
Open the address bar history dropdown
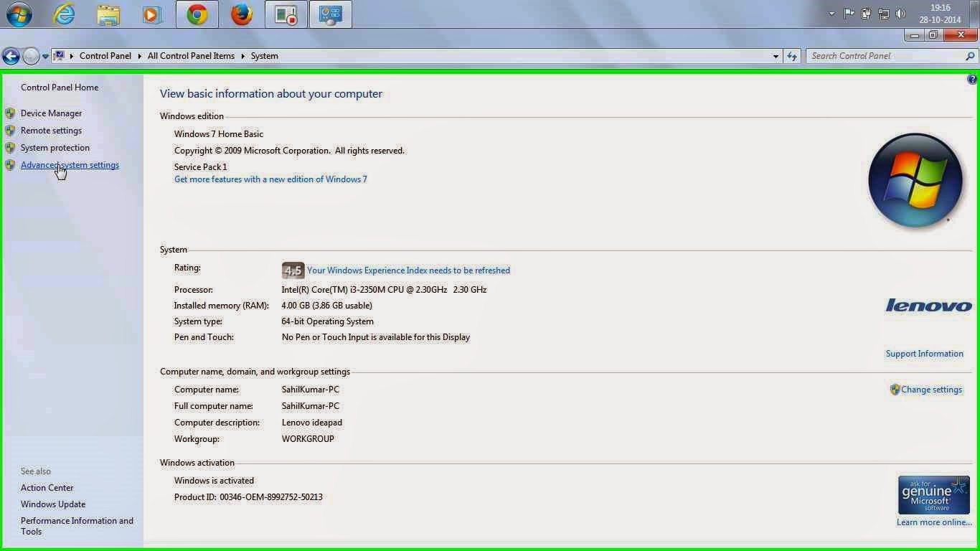click(776, 55)
